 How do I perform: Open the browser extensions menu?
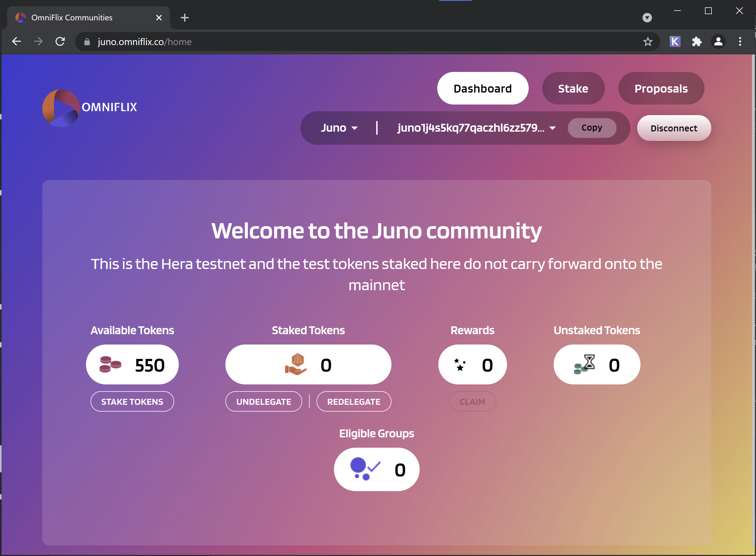697,42
